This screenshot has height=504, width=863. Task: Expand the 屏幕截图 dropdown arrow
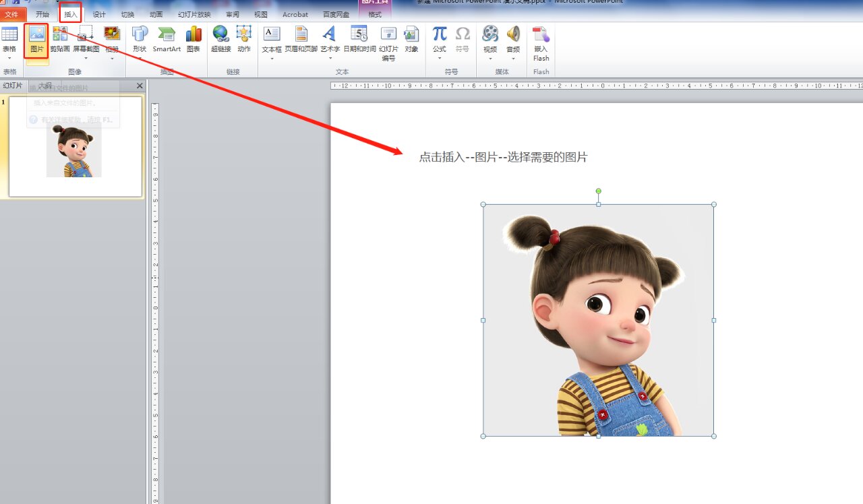[86, 59]
